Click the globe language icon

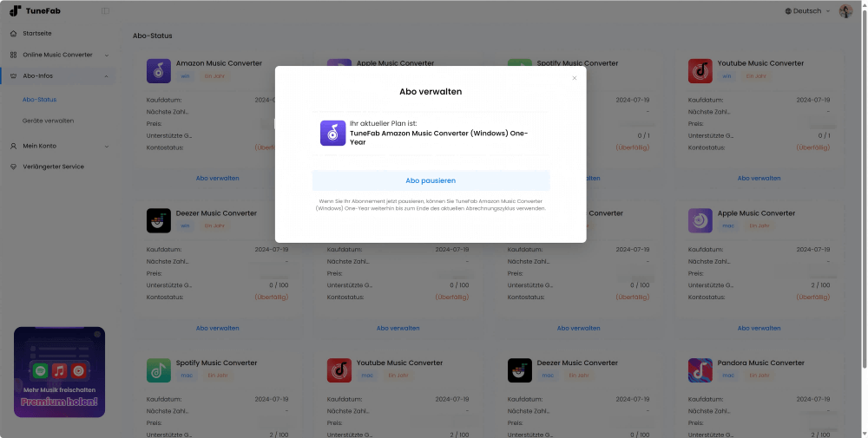(x=788, y=11)
